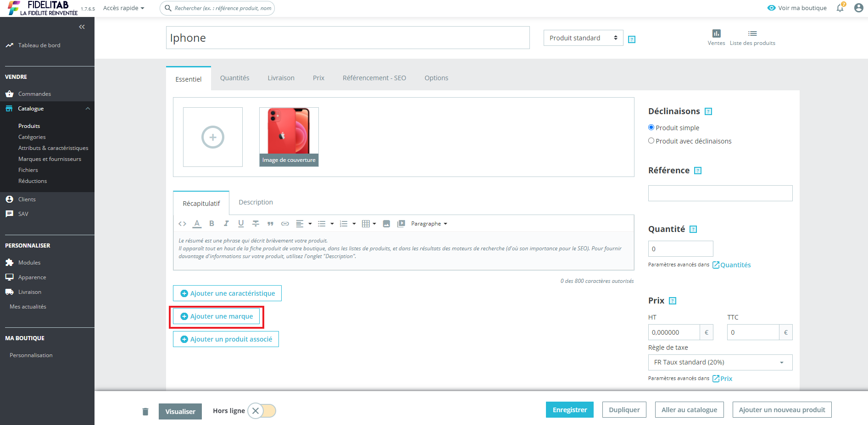This screenshot has height=425, width=868.
Task: Open source code view in editor toolbar
Action: (182, 224)
